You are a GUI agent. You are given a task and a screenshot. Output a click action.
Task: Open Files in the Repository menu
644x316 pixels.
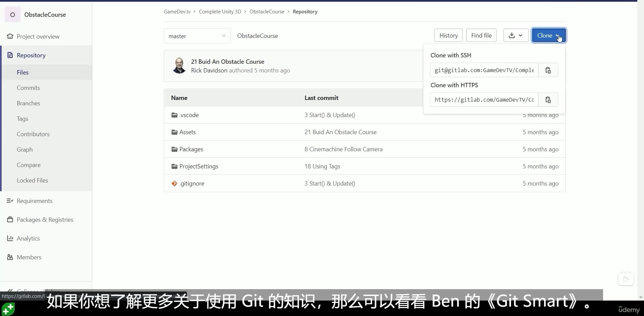(22, 72)
